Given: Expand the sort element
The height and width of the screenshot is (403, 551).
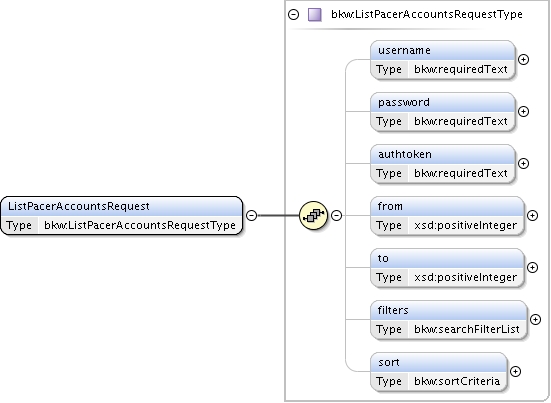Looking at the screenshot, I should pyautogui.click(x=515, y=371).
